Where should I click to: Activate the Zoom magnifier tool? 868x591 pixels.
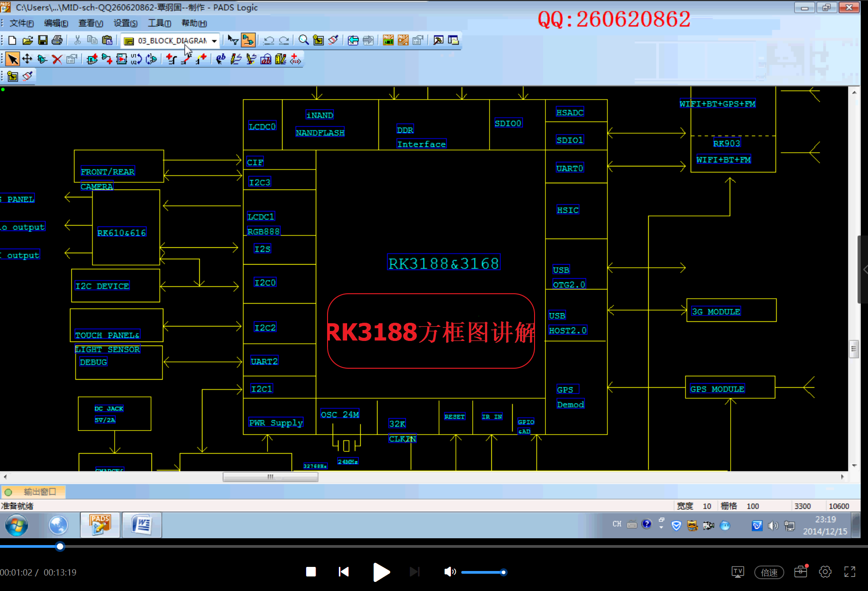pyautogui.click(x=303, y=40)
